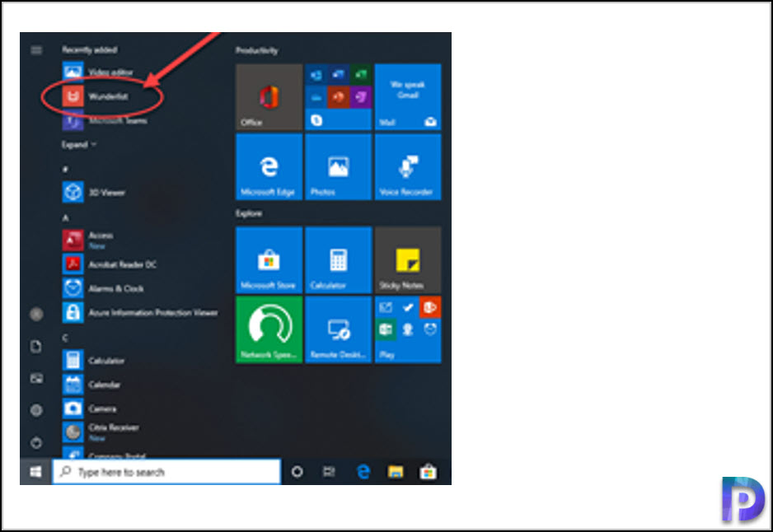The width and height of the screenshot is (773, 532).
Task: Open the Remote Desktop tile
Action: coord(338,329)
